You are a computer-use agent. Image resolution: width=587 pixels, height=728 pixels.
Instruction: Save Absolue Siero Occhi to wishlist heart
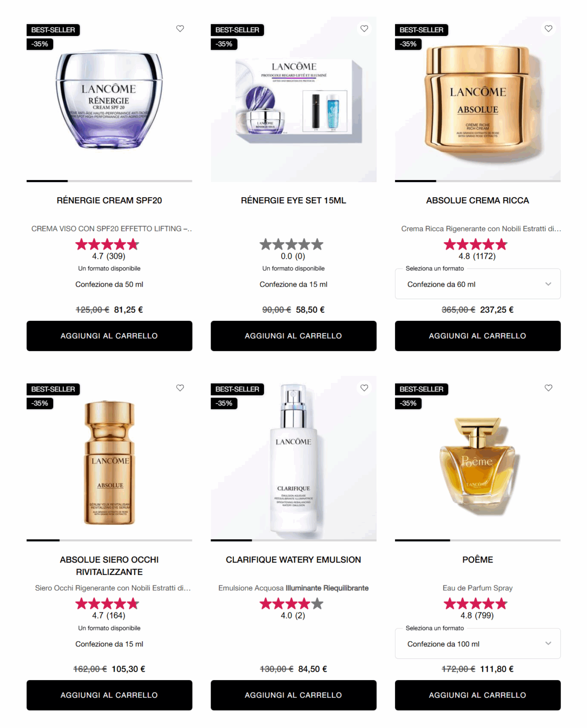(x=180, y=388)
